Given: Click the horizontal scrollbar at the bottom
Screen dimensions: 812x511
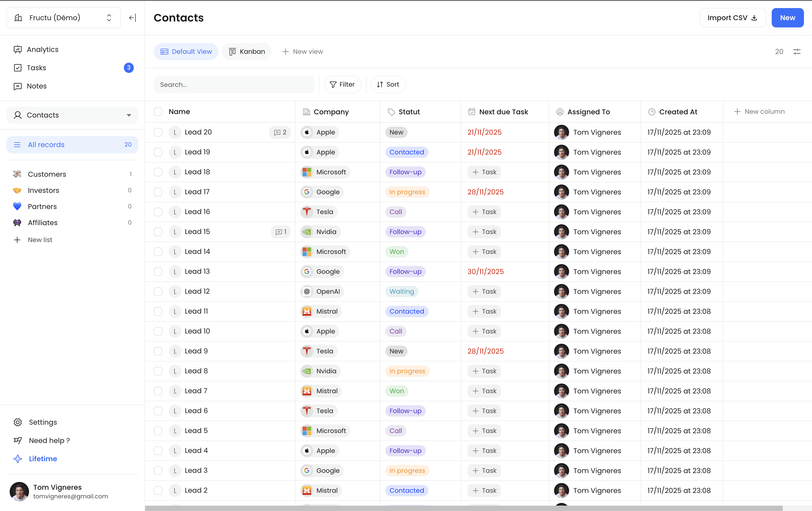Looking at the screenshot, I should (x=463, y=508).
